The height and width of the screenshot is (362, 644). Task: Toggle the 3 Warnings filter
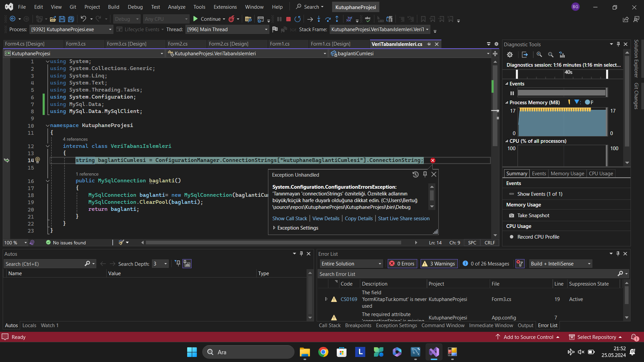coord(439,264)
